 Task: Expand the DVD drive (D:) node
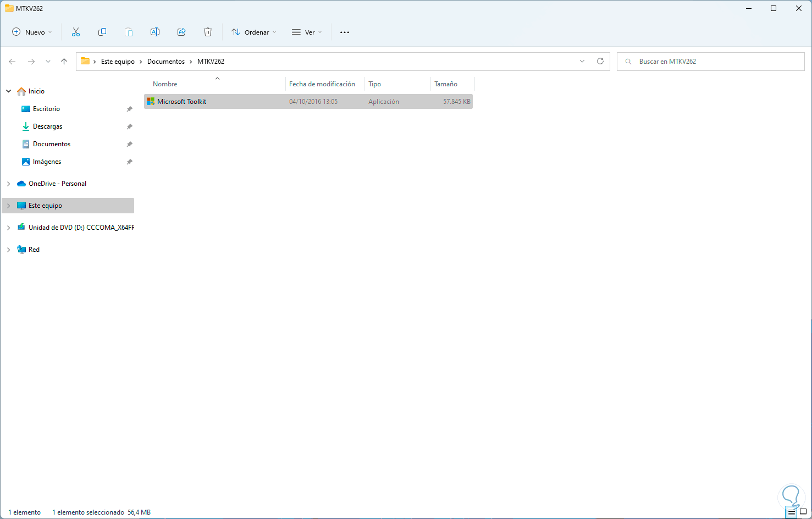pyautogui.click(x=9, y=228)
